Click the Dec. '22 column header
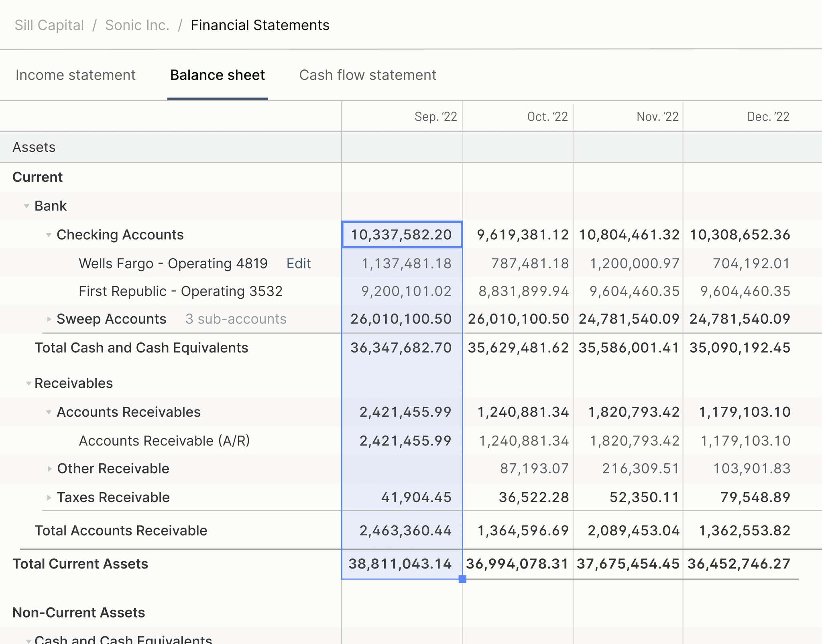 pyautogui.click(x=768, y=116)
